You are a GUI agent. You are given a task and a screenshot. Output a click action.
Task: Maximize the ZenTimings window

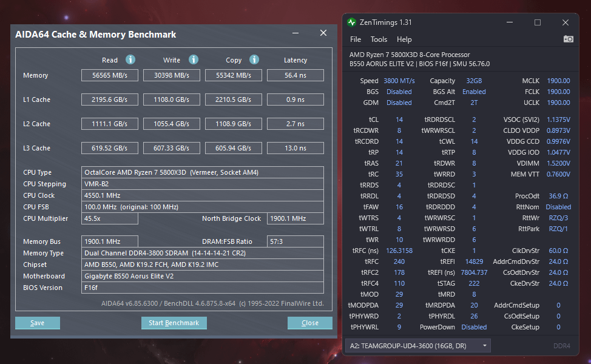coord(538,22)
